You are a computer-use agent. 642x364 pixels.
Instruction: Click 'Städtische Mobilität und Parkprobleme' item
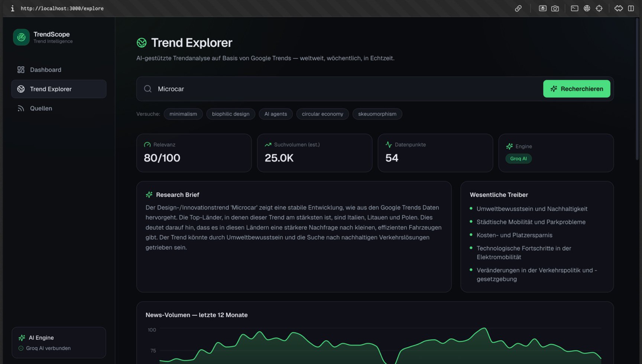(x=531, y=222)
